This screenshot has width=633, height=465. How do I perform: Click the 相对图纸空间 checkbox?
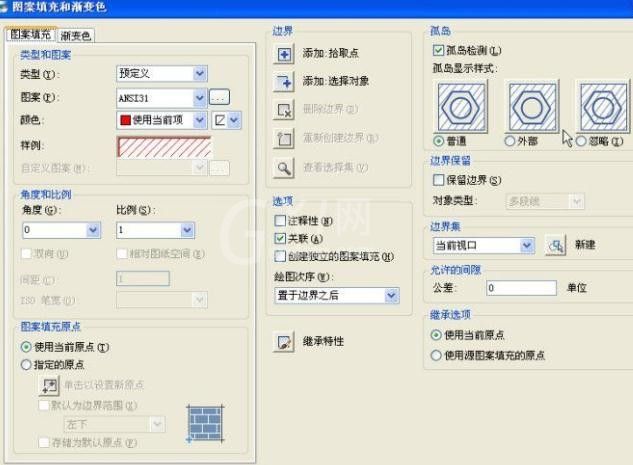(x=122, y=254)
